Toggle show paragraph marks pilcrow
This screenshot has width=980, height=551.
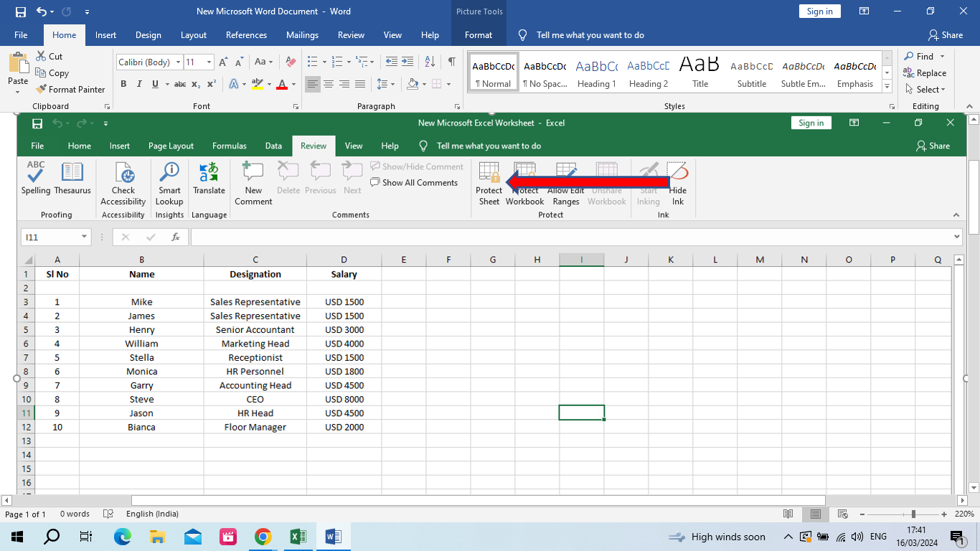[x=451, y=62]
